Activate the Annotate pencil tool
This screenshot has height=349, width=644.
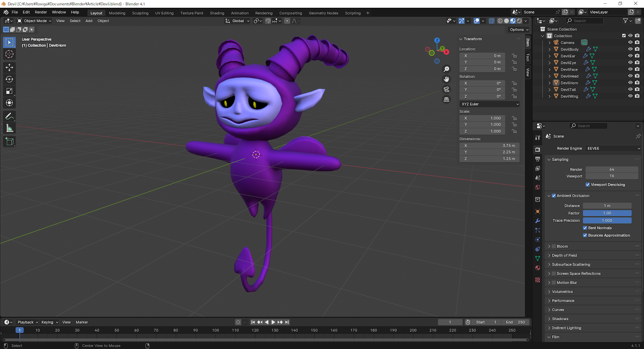point(9,116)
